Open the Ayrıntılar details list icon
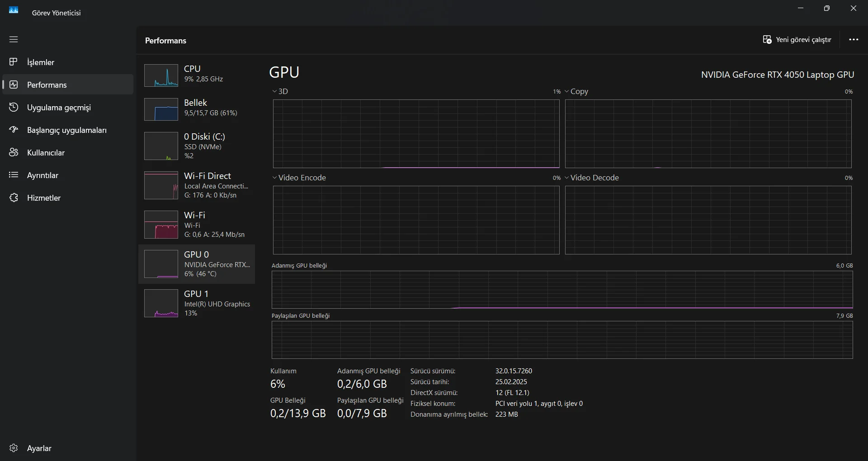The image size is (868, 461). pyautogui.click(x=14, y=175)
